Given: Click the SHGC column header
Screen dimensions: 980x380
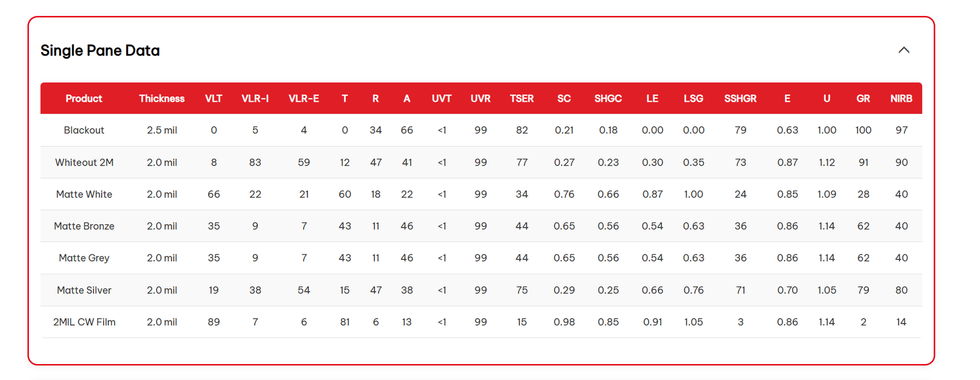Looking at the screenshot, I should [608, 99].
